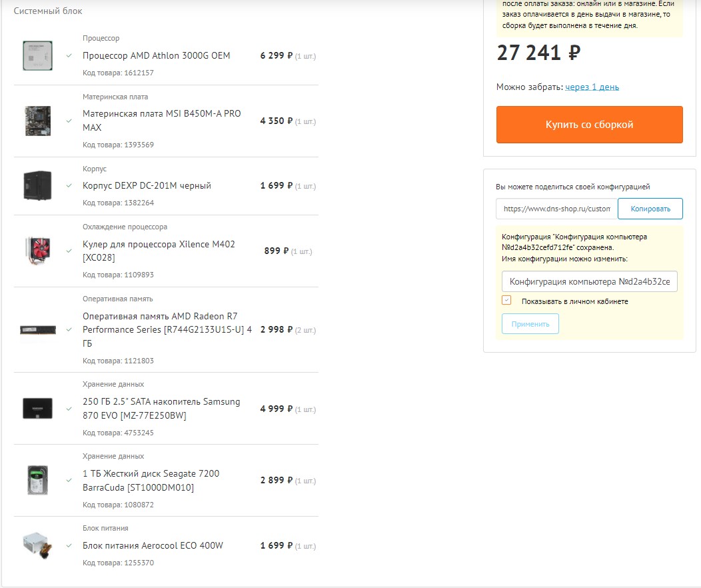Open the через 1 день pickup link
Image resolution: width=701 pixels, height=588 pixels.
tap(592, 87)
